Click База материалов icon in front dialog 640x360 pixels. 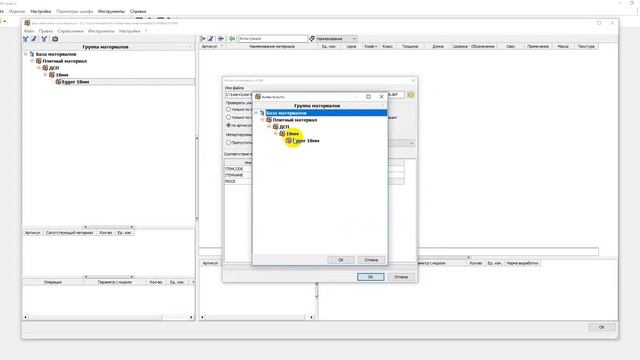(x=262, y=113)
